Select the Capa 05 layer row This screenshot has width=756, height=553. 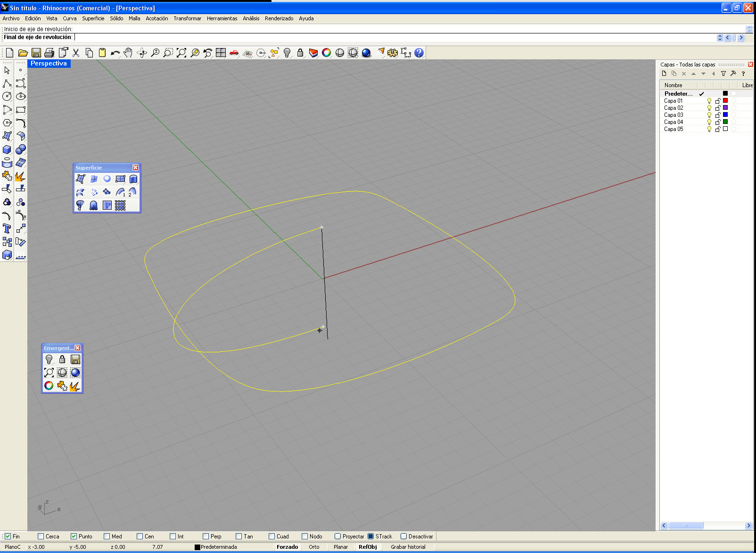tap(706, 129)
